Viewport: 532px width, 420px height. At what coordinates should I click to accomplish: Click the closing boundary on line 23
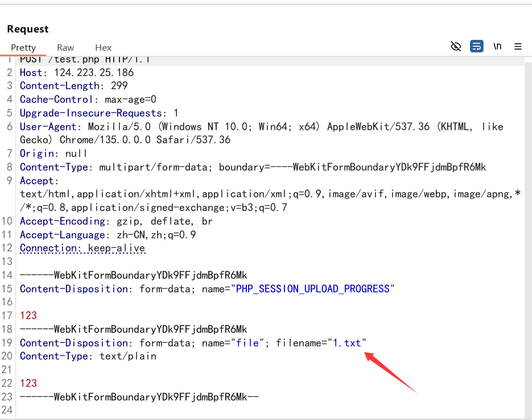coord(139,397)
